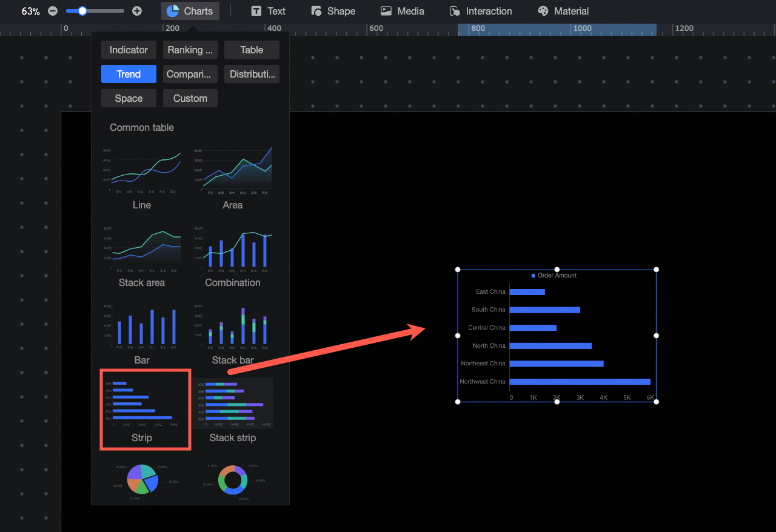Open the Charts menu
This screenshot has width=776, height=532.
point(190,11)
